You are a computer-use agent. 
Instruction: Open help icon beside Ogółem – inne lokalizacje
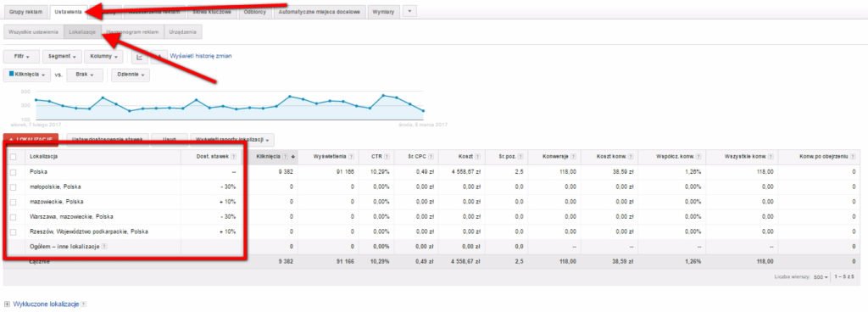click(x=104, y=247)
